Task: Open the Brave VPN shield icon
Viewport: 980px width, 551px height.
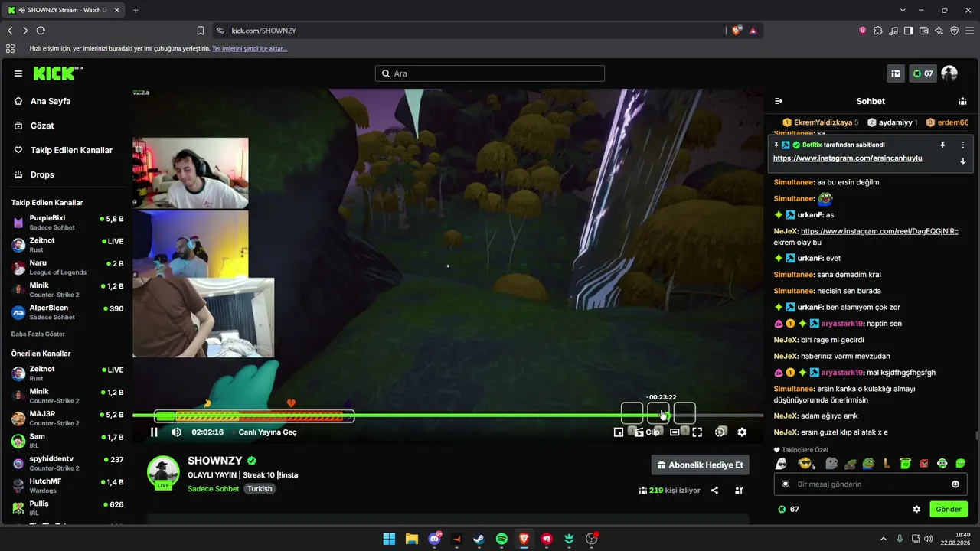Action: (x=954, y=31)
